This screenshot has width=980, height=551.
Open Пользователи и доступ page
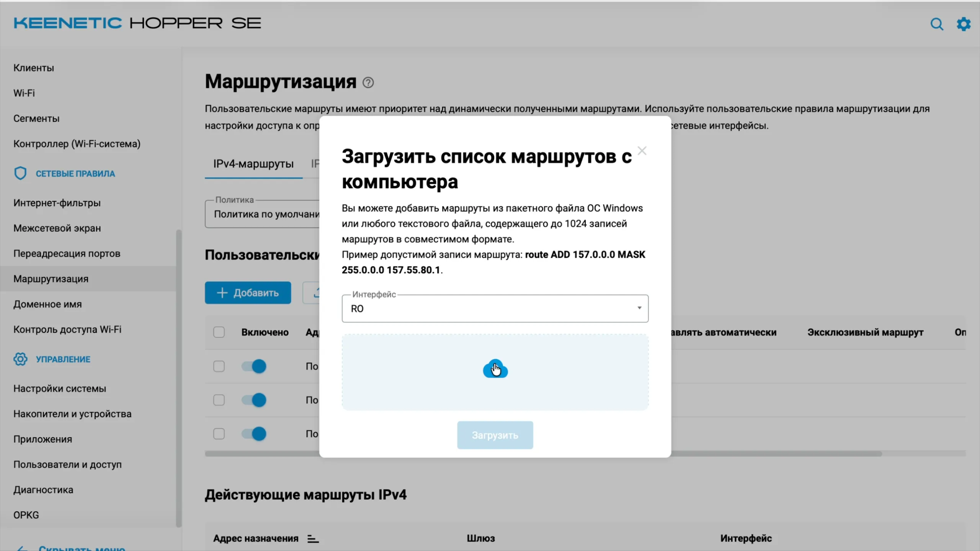click(x=67, y=465)
